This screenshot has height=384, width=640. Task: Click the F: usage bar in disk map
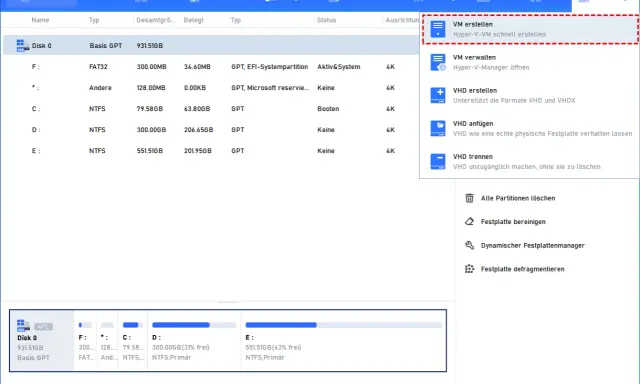coord(85,325)
